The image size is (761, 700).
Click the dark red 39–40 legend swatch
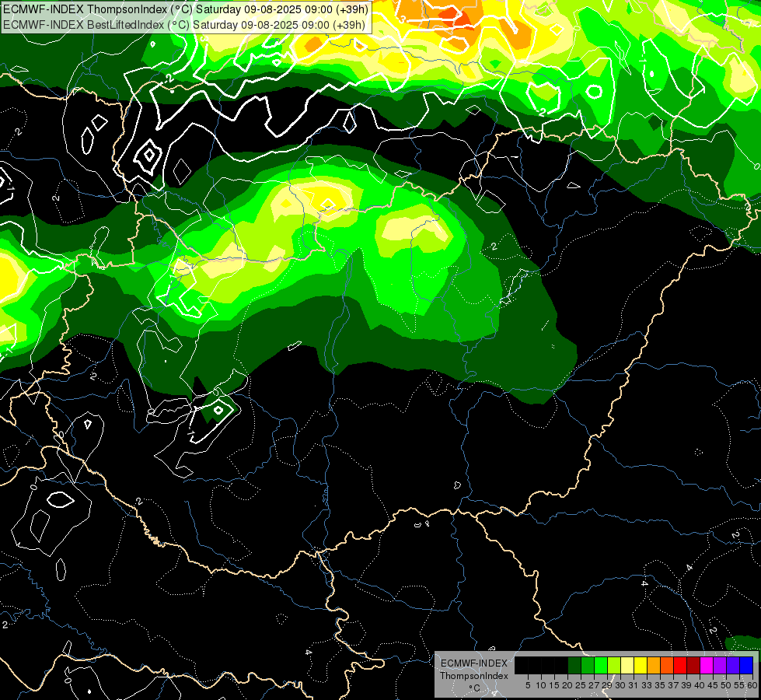(693, 665)
